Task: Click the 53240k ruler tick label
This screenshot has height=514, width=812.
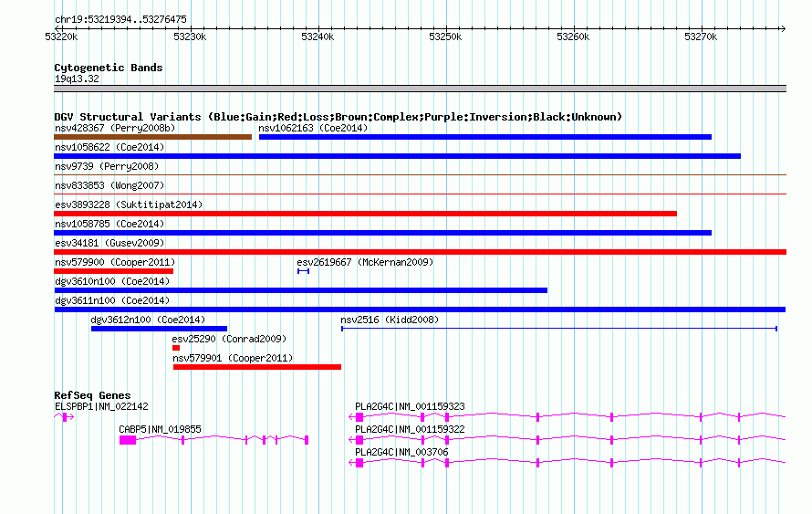Action: [318, 37]
